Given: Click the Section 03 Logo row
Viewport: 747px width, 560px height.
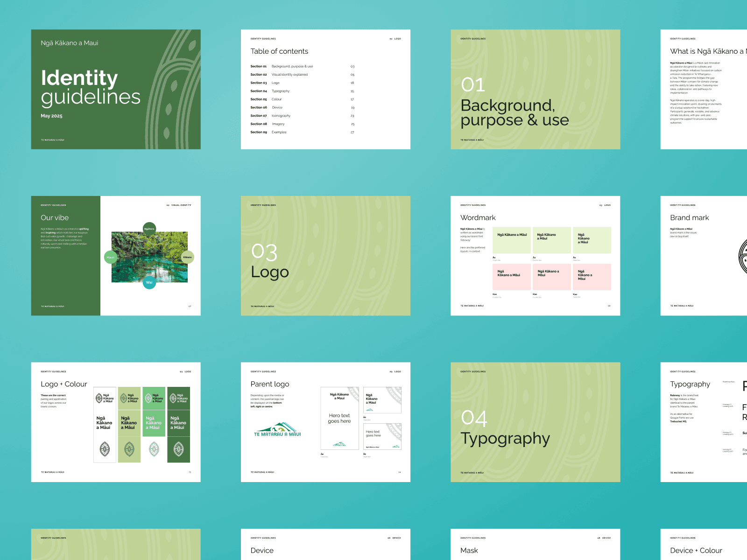Looking at the screenshot, I should tap(303, 83).
